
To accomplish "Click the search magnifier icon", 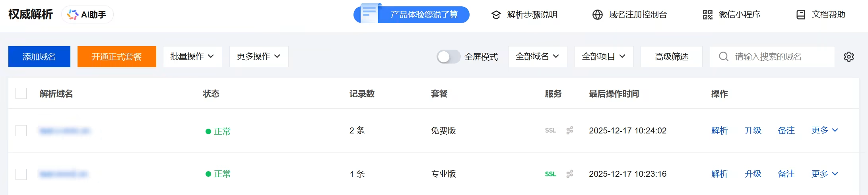I will tap(724, 56).
